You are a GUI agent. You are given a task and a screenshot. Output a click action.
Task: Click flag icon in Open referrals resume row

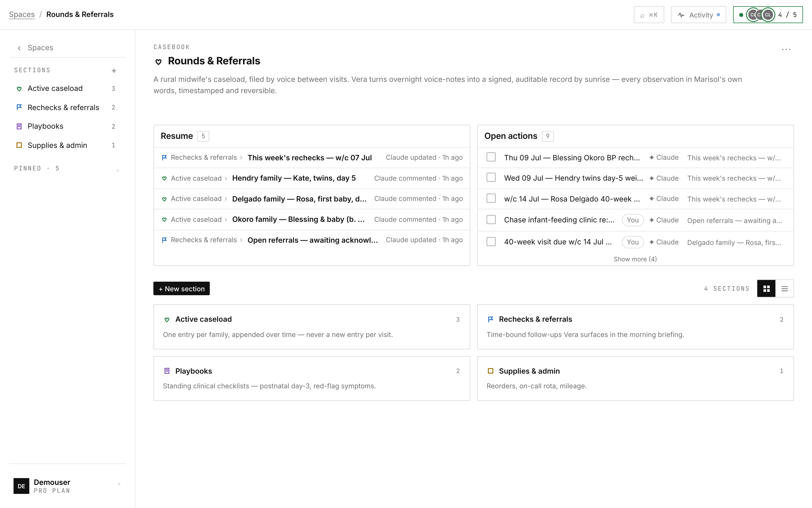point(164,240)
